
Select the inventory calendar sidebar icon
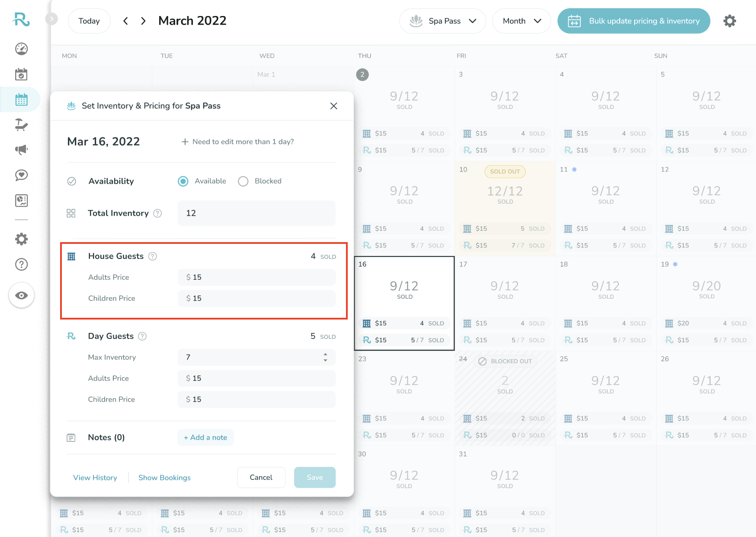(21, 99)
